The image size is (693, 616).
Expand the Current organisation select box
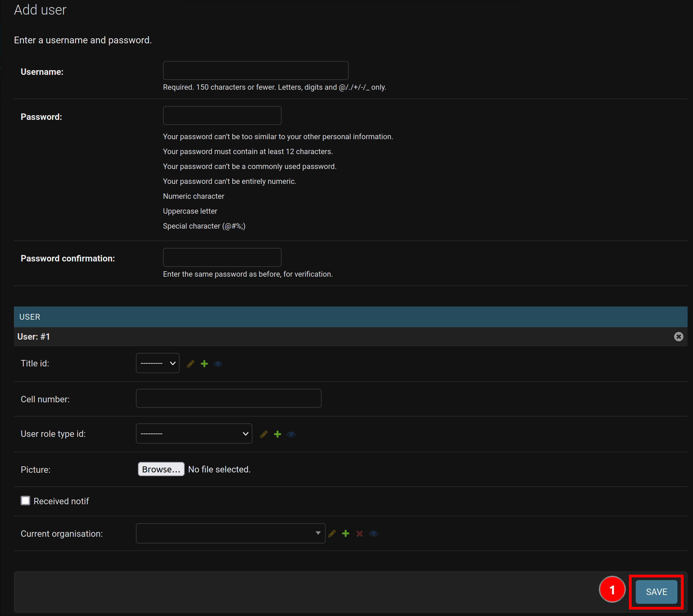tap(230, 533)
